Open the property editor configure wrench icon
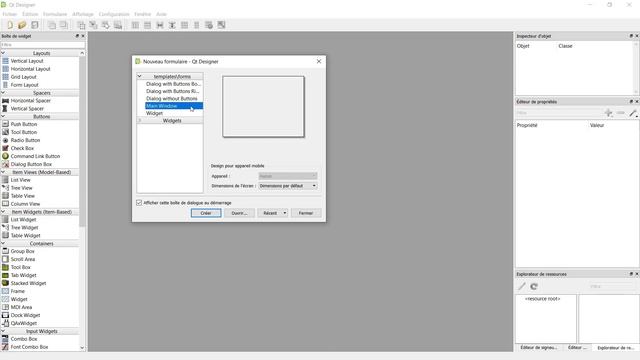The image size is (640, 360). click(x=633, y=113)
